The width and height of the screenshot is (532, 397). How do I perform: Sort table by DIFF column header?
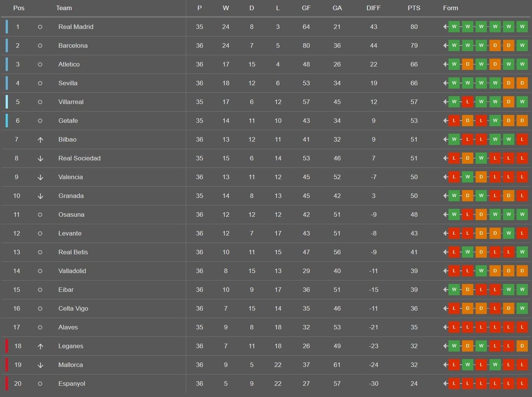pos(373,8)
